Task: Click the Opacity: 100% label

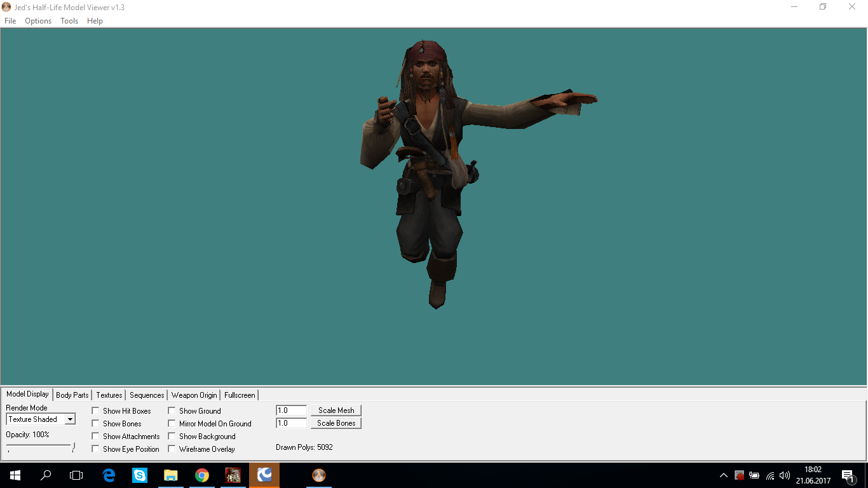Action: 27,435
